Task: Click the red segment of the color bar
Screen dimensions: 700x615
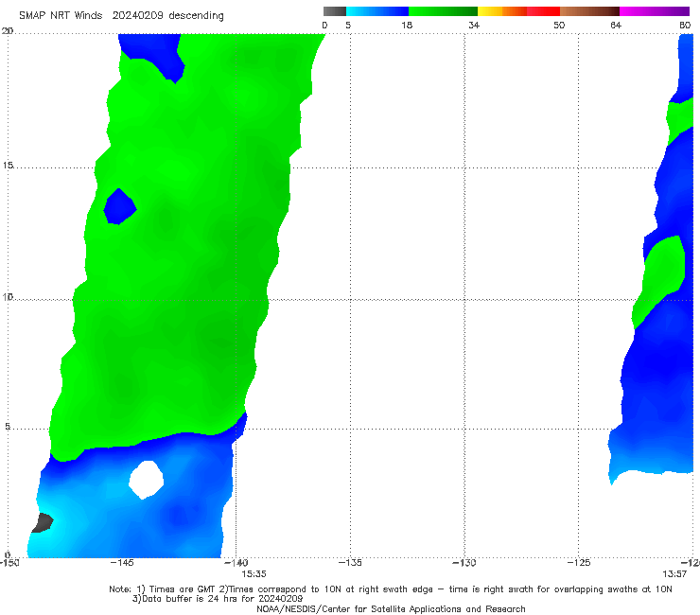Action: [x=543, y=11]
